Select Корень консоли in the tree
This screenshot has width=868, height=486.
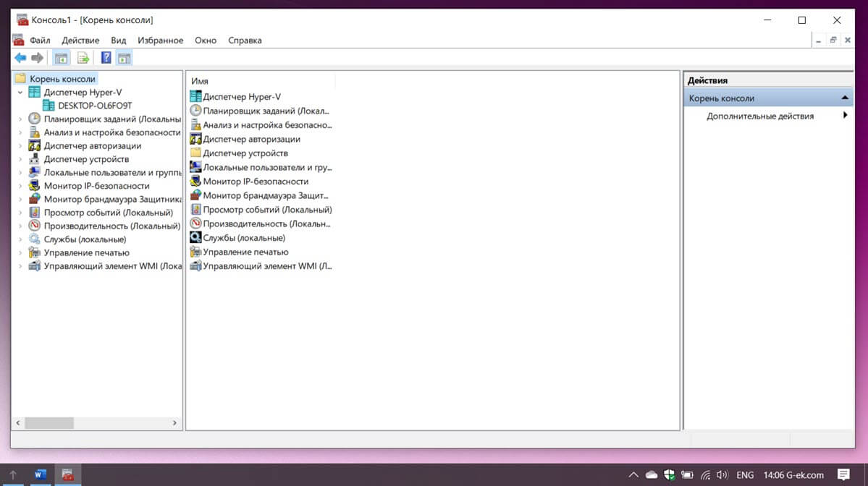click(62, 79)
